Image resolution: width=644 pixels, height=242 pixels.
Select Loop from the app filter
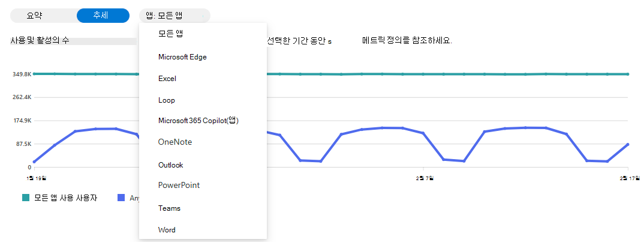(167, 100)
